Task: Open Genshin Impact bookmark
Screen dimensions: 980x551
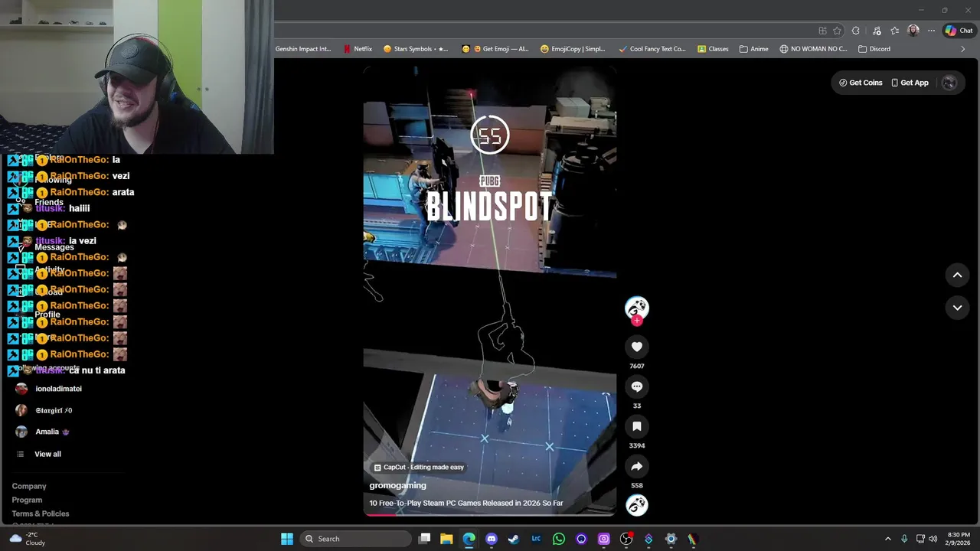Action: click(303, 49)
